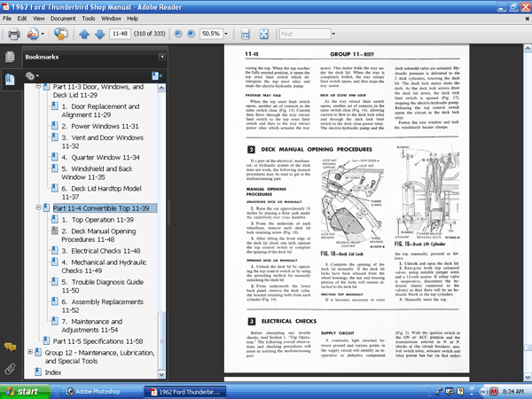Click the Print toolbar icon
Screen dimensions: 532x399
click(13, 34)
